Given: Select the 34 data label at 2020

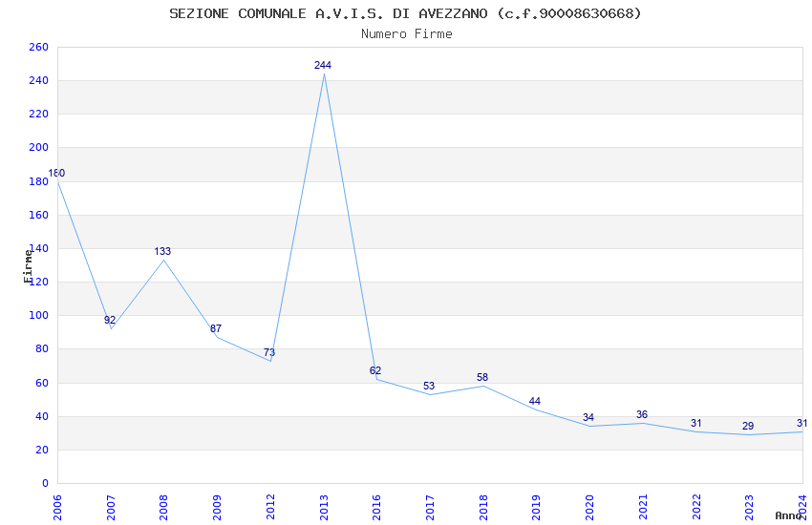Looking at the screenshot, I should click(x=588, y=418).
